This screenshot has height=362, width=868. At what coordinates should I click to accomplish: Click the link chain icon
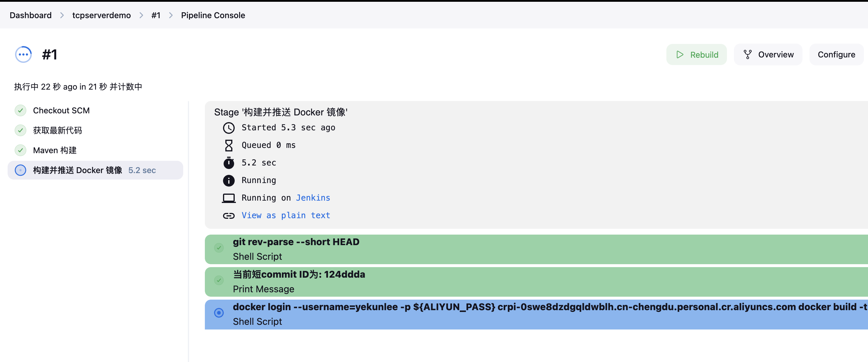click(x=229, y=216)
